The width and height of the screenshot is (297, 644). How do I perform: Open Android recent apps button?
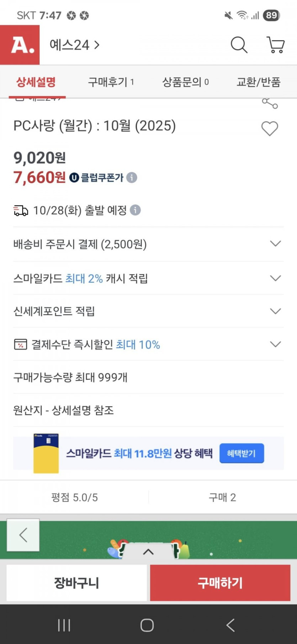click(x=64, y=625)
